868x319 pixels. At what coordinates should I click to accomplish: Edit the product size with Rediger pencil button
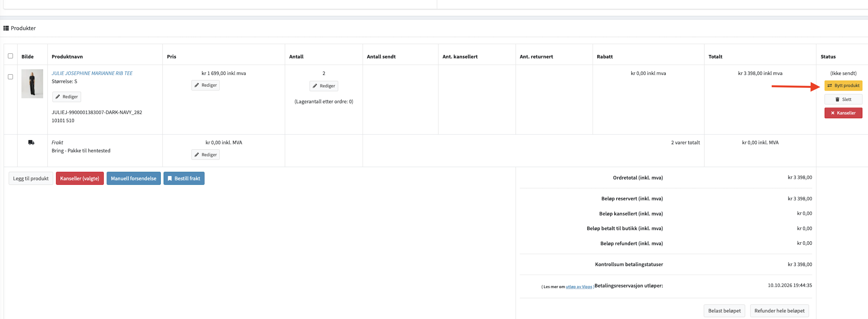click(x=66, y=97)
